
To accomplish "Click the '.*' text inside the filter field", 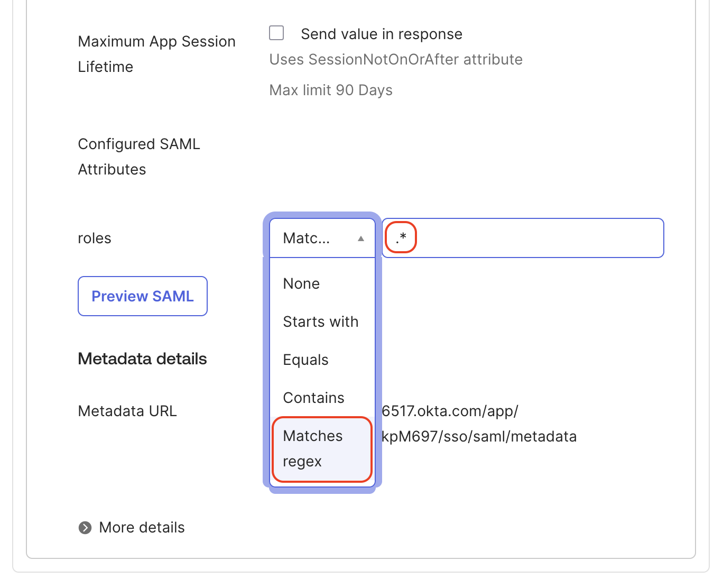I will pos(401,237).
